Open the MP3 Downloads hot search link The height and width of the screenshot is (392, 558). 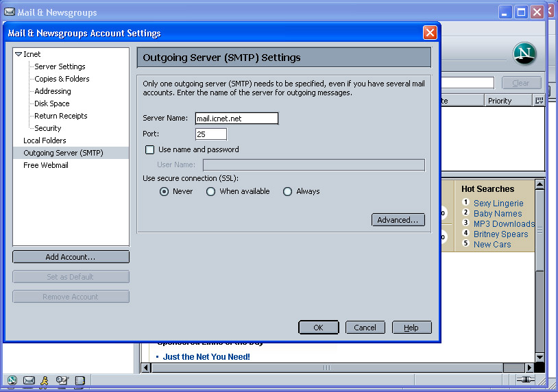504,223
